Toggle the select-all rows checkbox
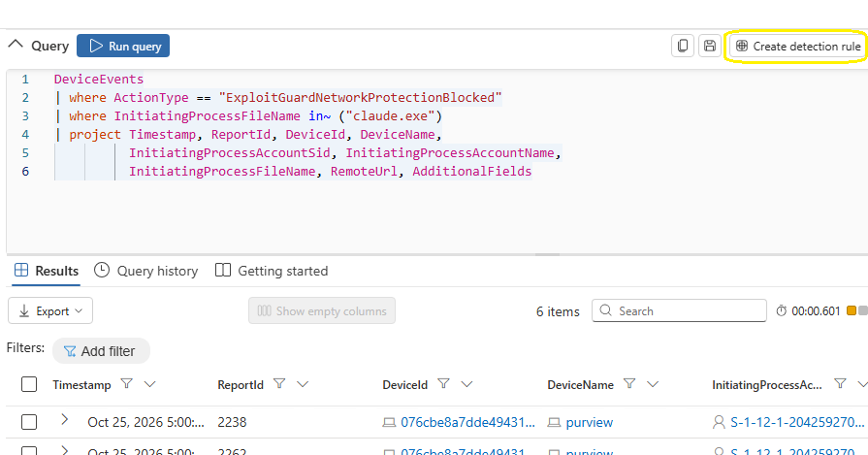 click(29, 384)
